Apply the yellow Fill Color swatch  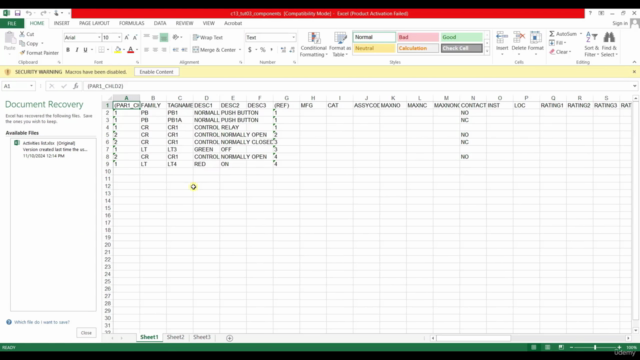click(118, 50)
